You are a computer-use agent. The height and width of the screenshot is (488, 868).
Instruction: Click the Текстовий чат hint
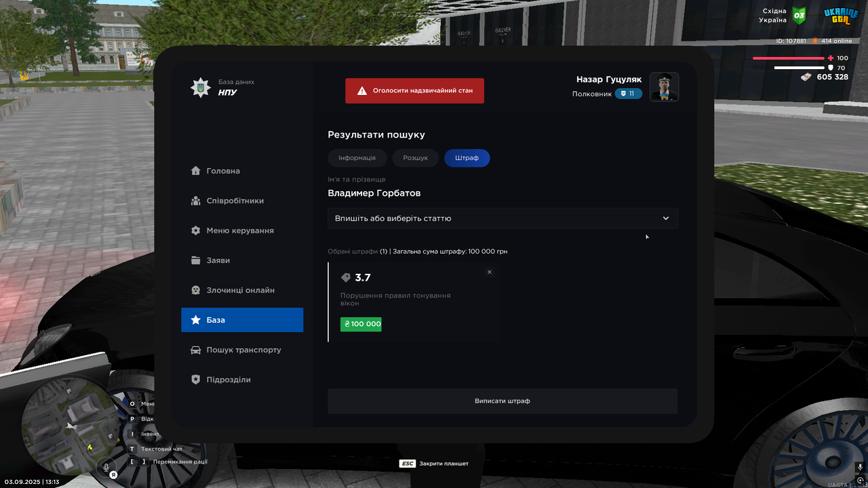tap(161, 449)
